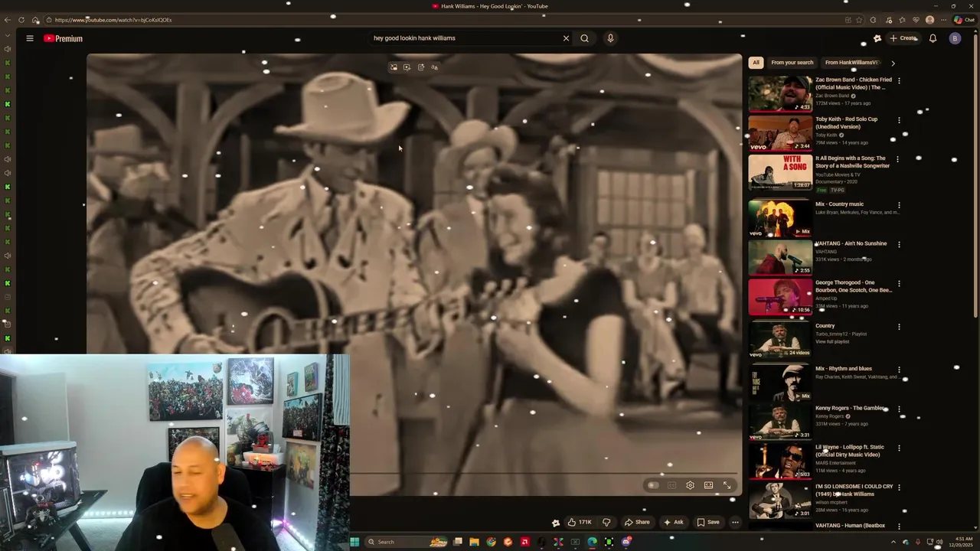Switch the player to theater mode
The image size is (980, 551).
pos(708,485)
